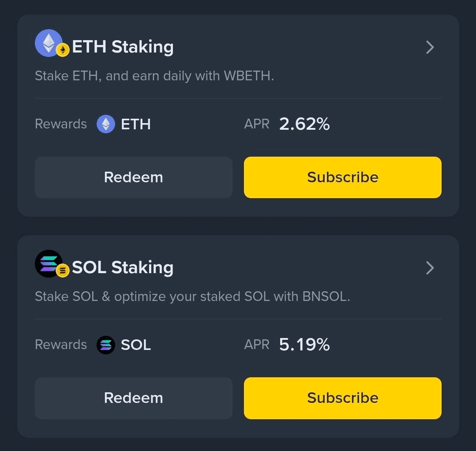
Task: Click the 2.62% APR value
Action: (304, 124)
